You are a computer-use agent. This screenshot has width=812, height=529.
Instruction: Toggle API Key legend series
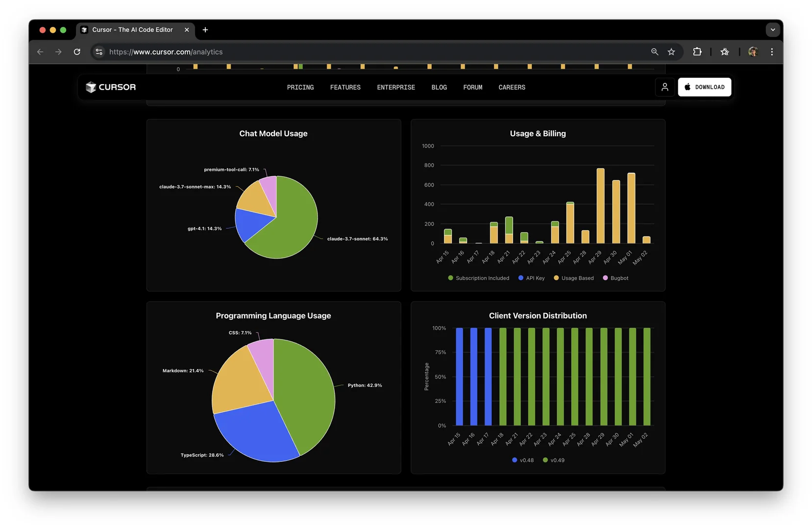[x=532, y=278]
